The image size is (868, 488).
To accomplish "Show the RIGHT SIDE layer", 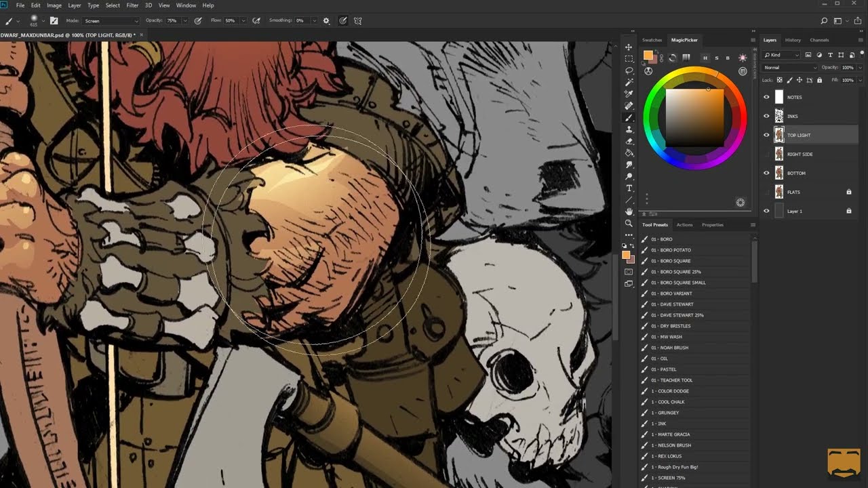I will point(766,154).
